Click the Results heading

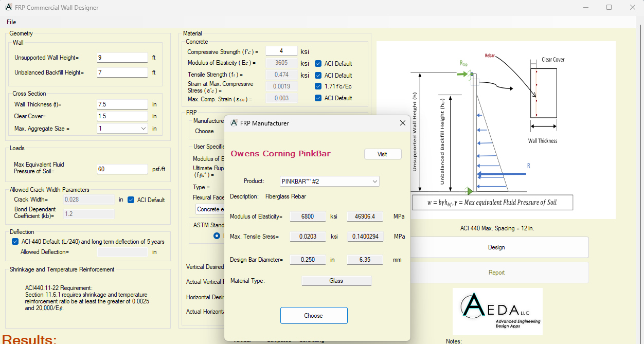tap(29, 339)
